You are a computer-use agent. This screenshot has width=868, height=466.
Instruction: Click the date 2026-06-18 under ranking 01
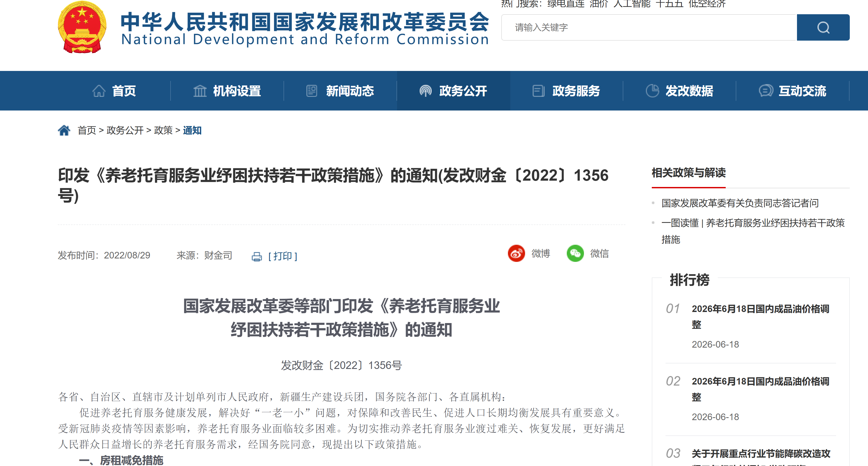point(715,344)
